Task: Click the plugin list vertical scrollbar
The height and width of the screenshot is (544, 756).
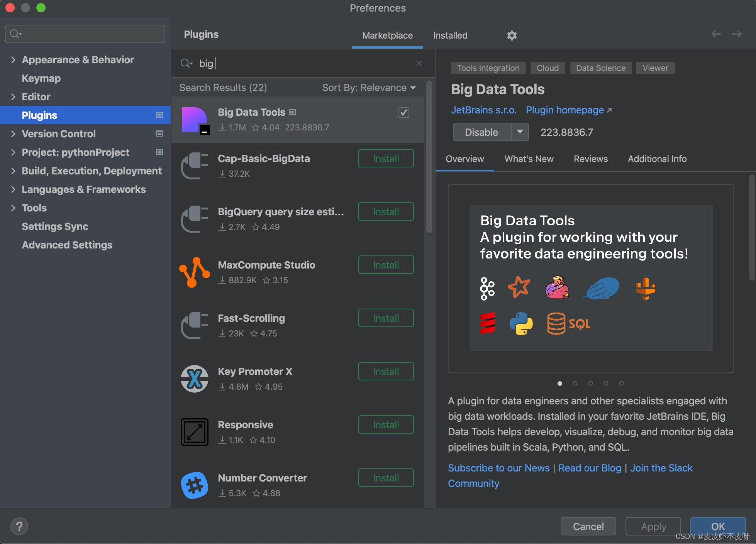Action: click(429, 156)
